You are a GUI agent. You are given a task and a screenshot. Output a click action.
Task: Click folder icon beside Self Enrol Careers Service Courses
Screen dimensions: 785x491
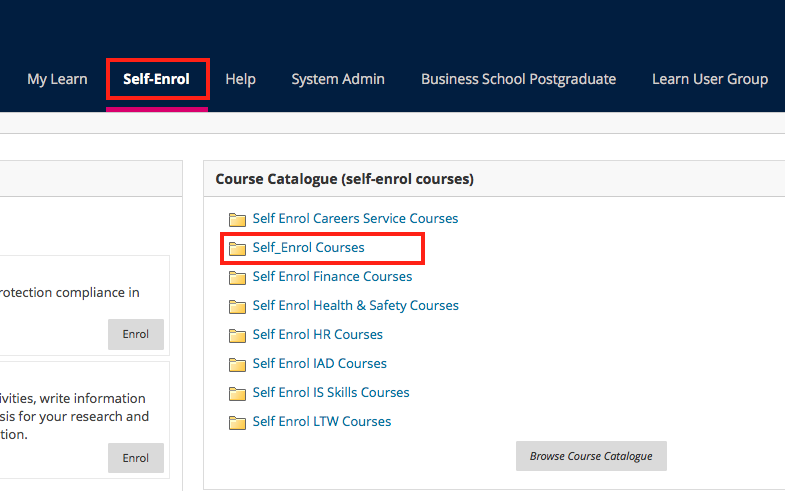point(237,219)
